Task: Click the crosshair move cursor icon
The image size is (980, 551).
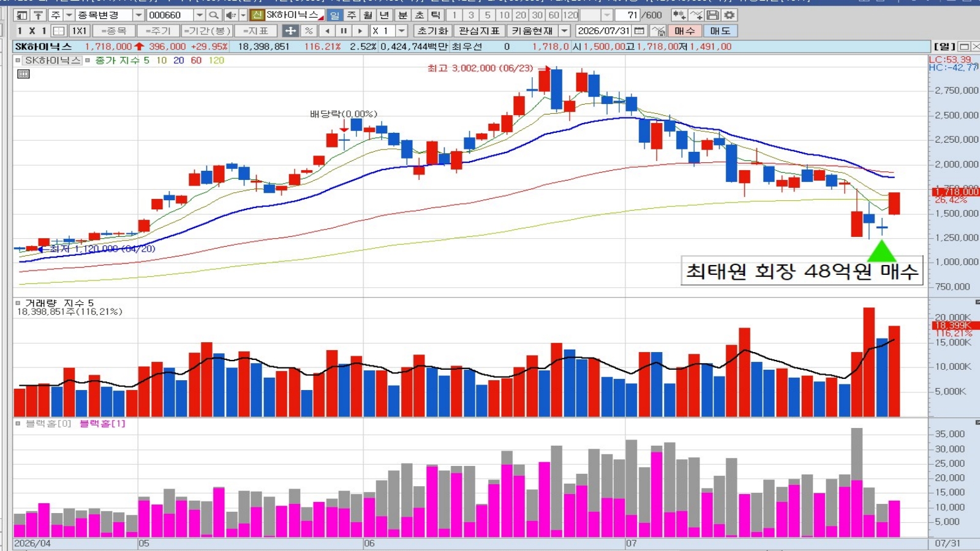Action: pos(291,31)
